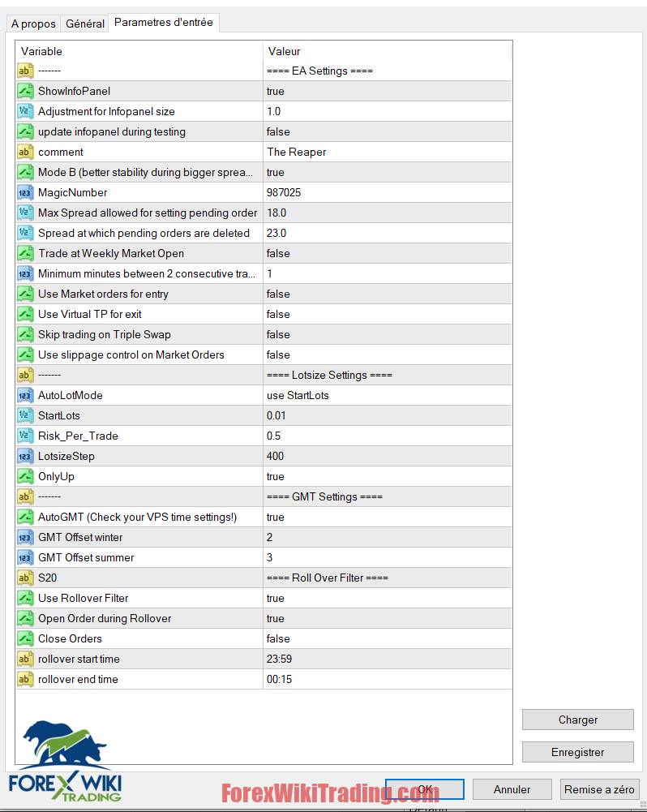
Task: Click the boolean icon beside AutoGMT
Action: [x=25, y=517]
